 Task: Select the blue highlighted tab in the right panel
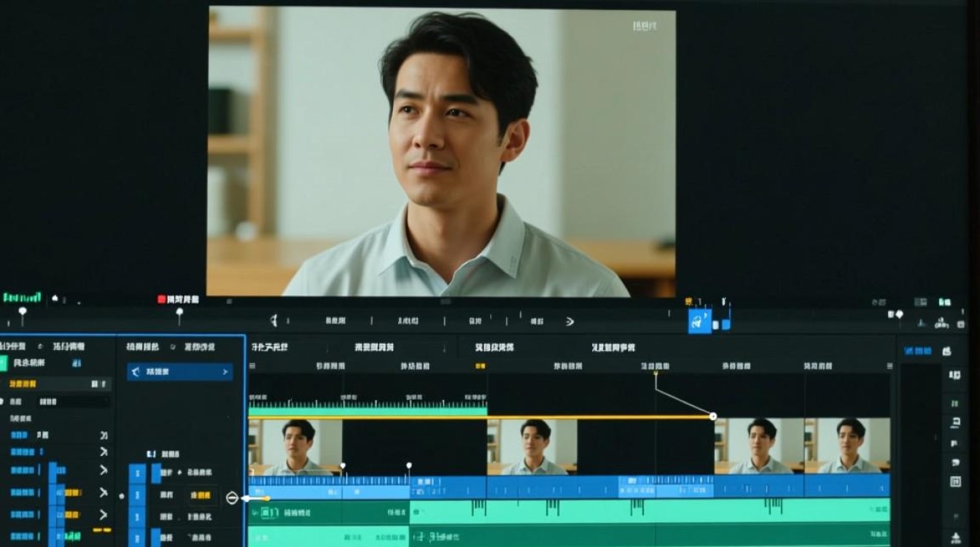click(917, 351)
